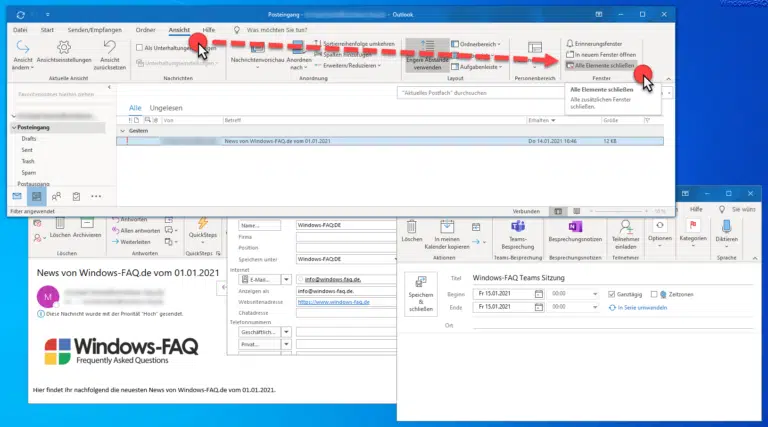Click Speichern & schließen in appointment

(421, 294)
